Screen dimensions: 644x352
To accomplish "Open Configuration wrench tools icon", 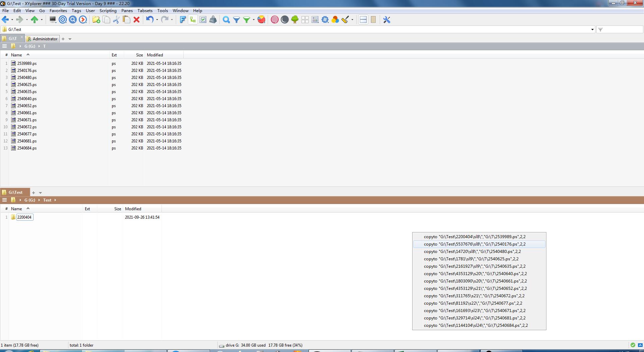I will 387,20.
